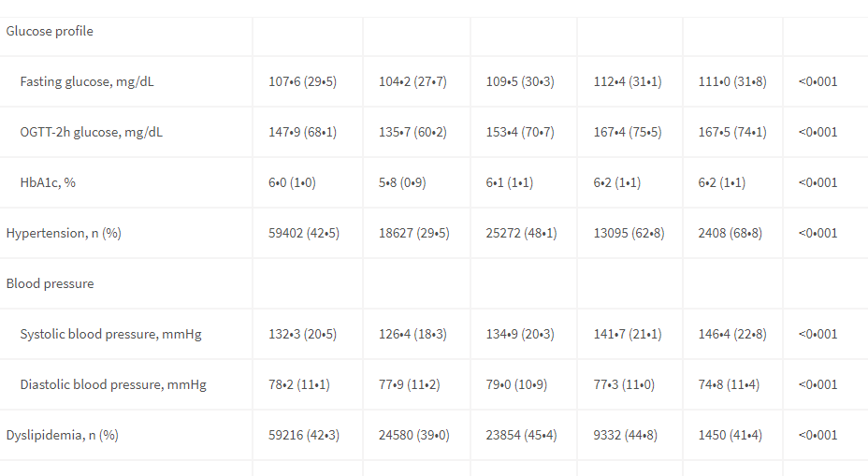Click the cell value 167•5 (74•1)
This screenshot has width=868, height=476.
coord(731,132)
